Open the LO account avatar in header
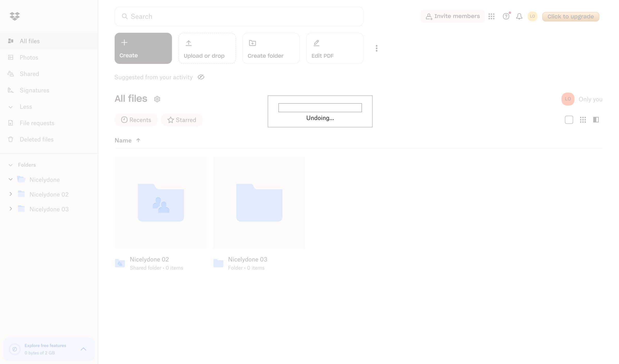 pyautogui.click(x=532, y=16)
